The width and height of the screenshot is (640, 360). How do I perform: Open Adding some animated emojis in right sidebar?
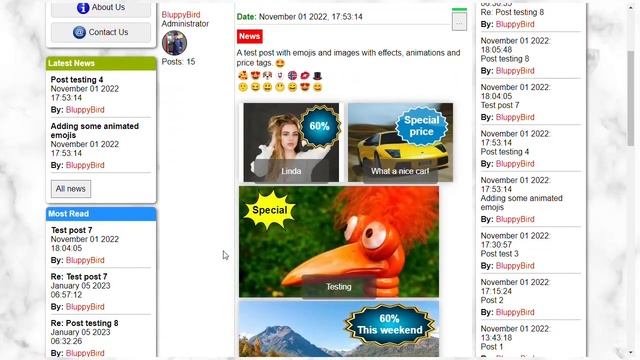pos(522,203)
